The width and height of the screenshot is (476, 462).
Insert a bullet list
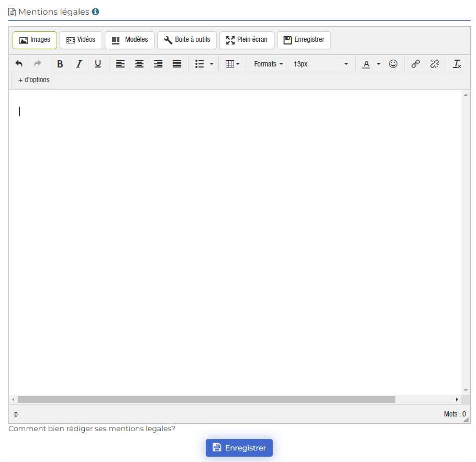point(200,64)
